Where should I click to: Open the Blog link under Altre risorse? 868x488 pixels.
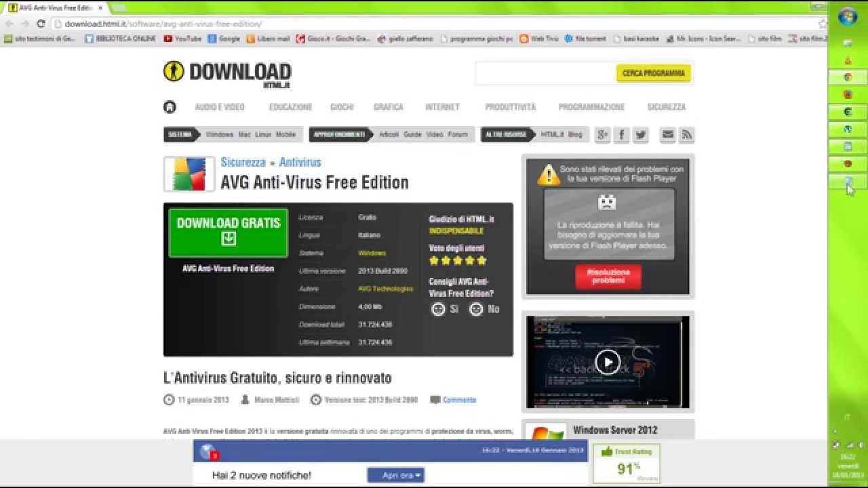click(x=575, y=135)
